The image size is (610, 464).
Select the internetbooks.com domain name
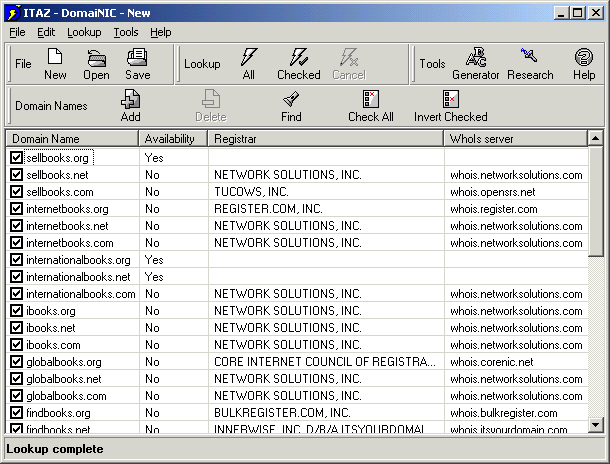click(70, 243)
